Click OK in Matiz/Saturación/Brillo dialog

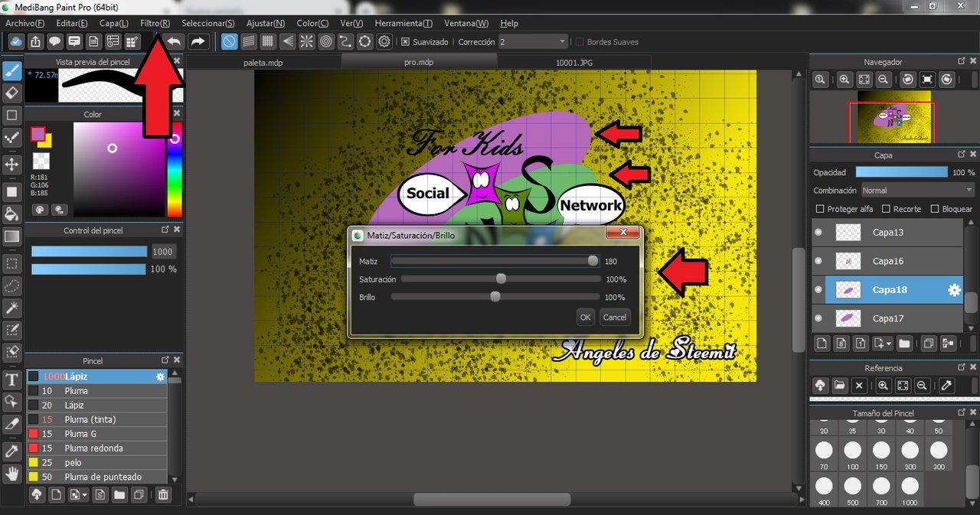(586, 317)
